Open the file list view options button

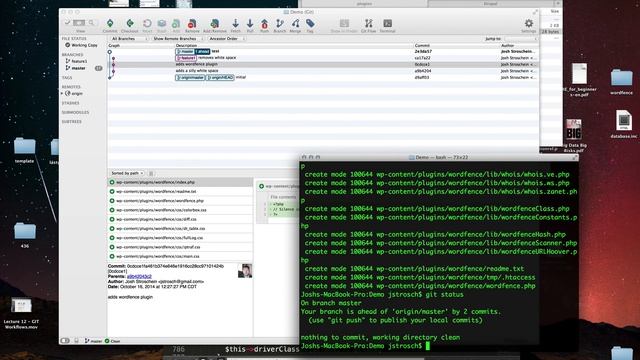151,173
